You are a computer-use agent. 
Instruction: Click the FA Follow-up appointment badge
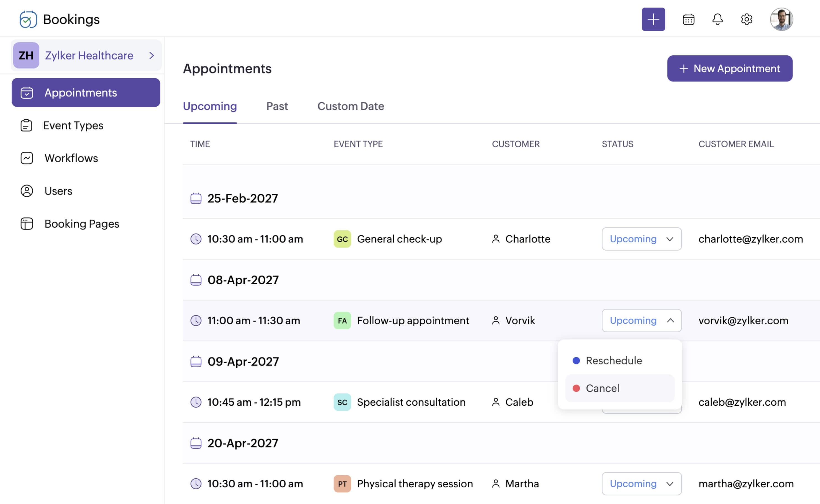[342, 321]
